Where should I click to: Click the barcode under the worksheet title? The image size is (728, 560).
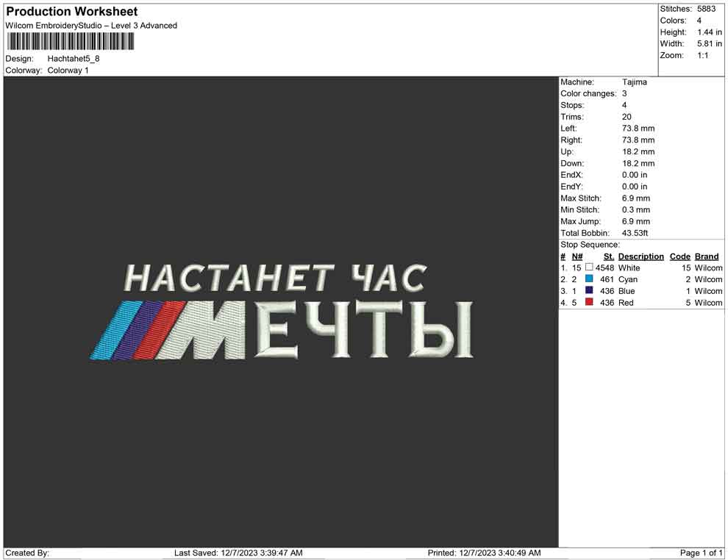coord(71,42)
